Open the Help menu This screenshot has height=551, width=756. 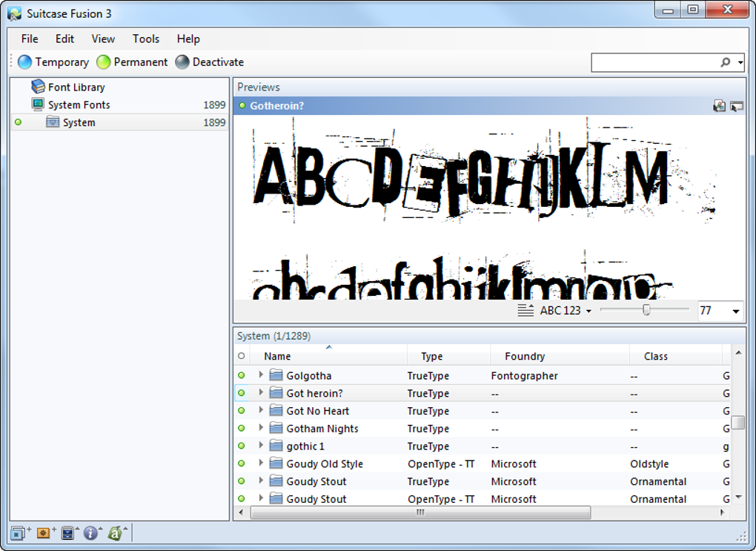pyautogui.click(x=188, y=39)
